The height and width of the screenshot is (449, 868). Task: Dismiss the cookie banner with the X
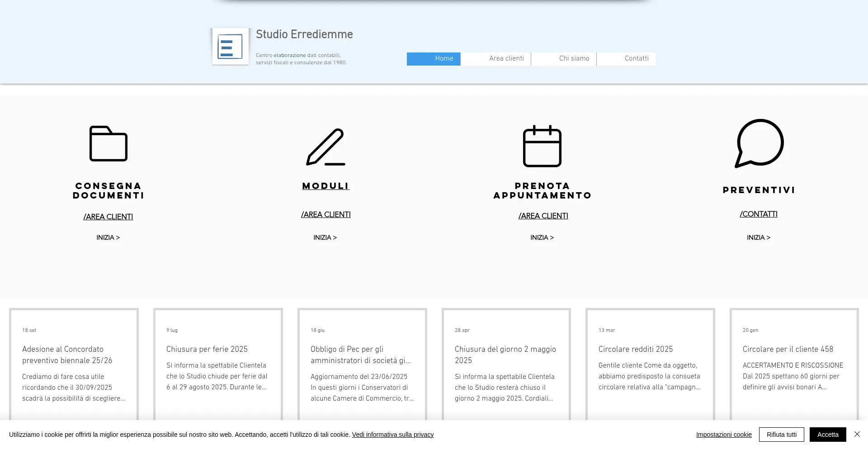[x=857, y=434]
